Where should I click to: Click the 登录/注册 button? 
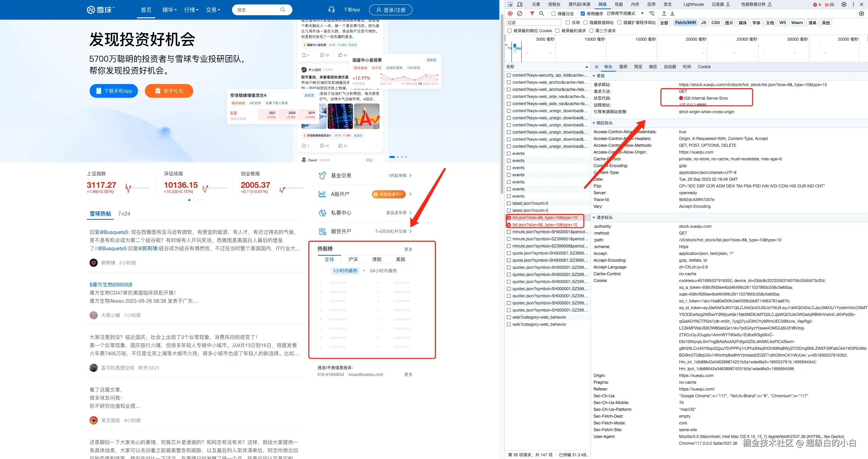tap(390, 10)
